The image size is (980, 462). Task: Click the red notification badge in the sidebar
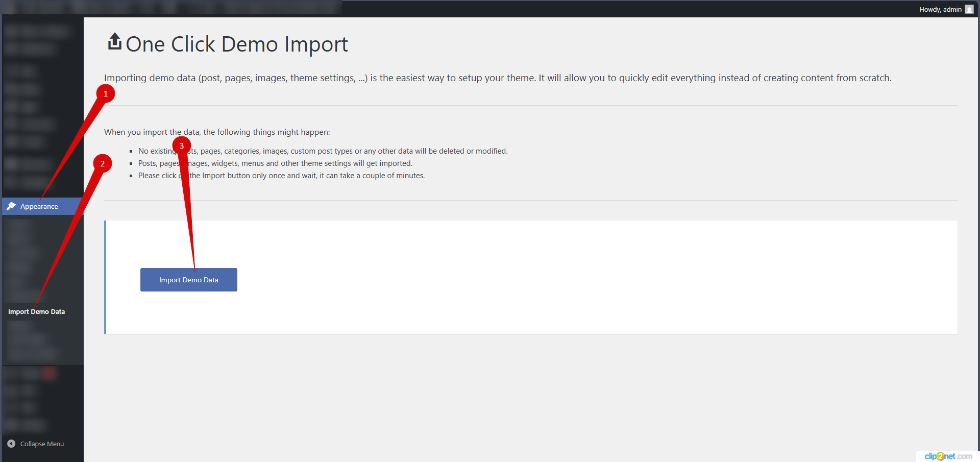pos(50,374)
